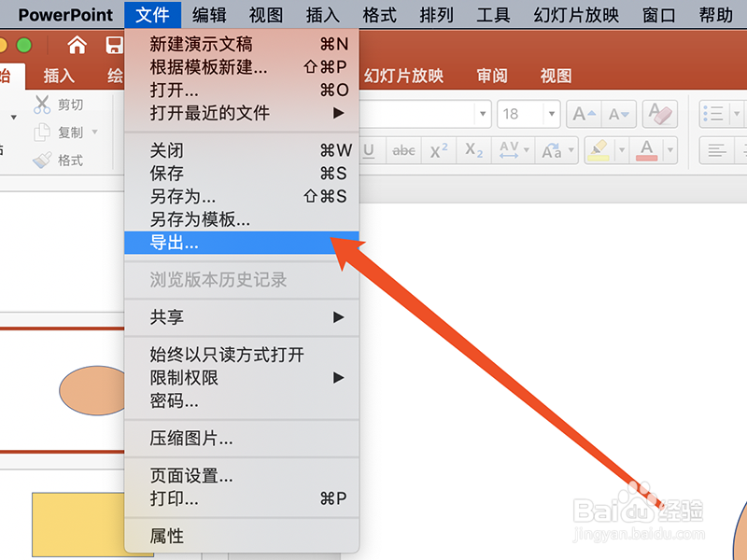The width and height of the screenshot is (747, 560).
Task: Open the 幻灯片放映 menu in menu bar
Action: click(576, 15)
